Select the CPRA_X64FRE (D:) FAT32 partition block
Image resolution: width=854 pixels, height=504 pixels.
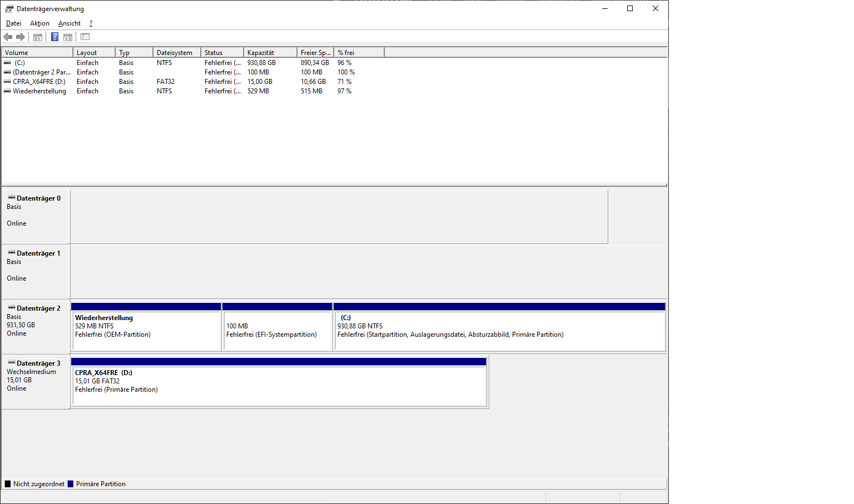coord(279,382)
